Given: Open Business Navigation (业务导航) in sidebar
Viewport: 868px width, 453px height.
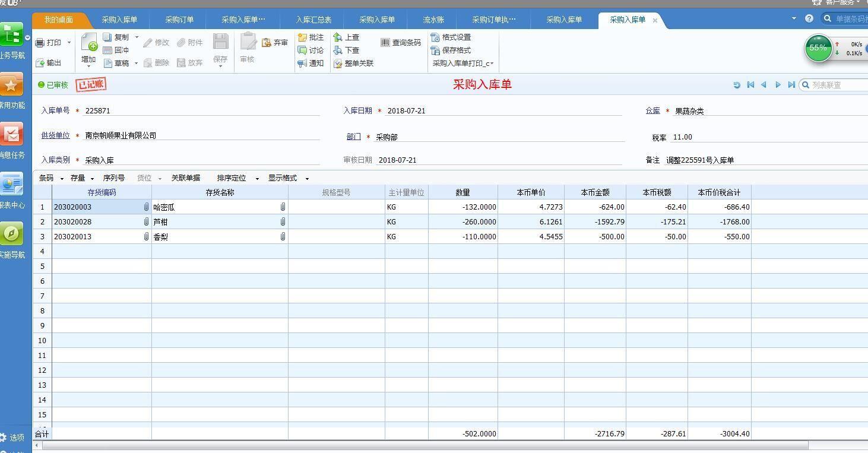Looking at the screenshot, I should tap(11, 36).
